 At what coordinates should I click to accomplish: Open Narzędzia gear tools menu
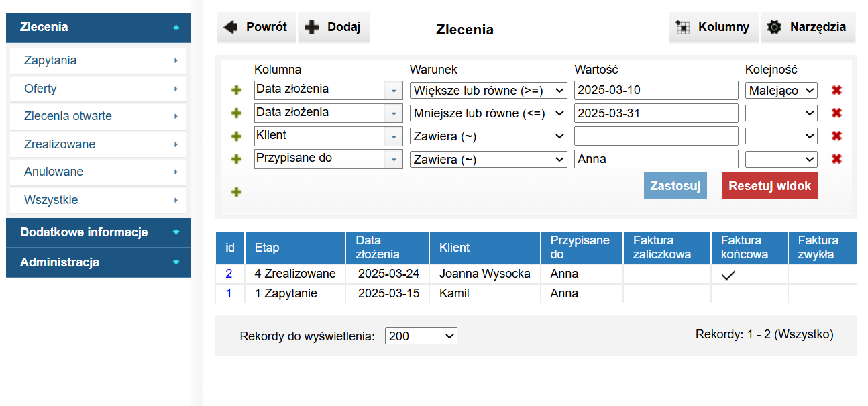click(808, 28)
